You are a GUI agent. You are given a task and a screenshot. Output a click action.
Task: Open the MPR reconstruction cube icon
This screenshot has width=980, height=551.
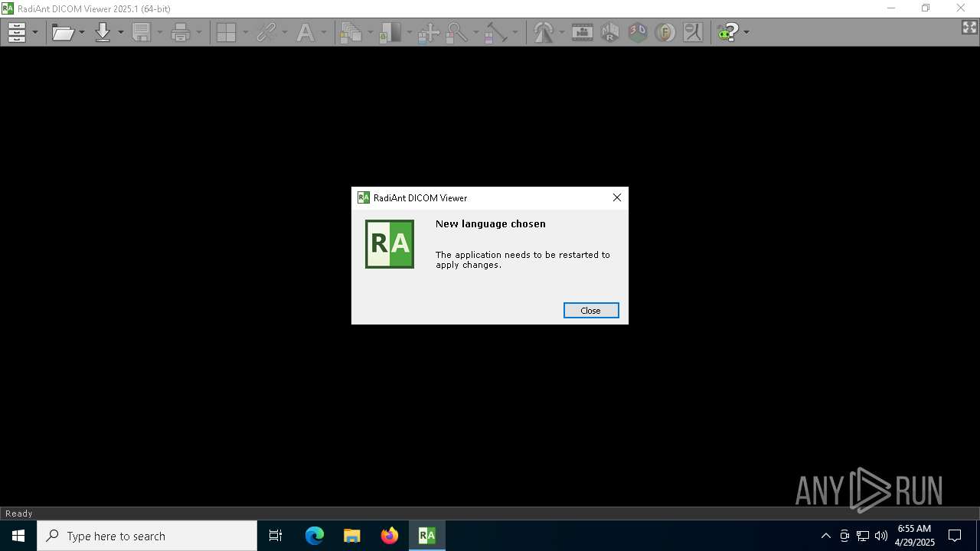[x=610, y=32]
